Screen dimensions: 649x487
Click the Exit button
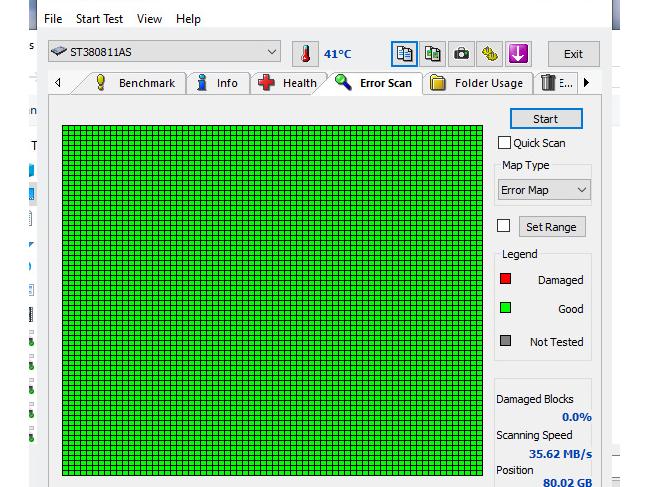573,54
